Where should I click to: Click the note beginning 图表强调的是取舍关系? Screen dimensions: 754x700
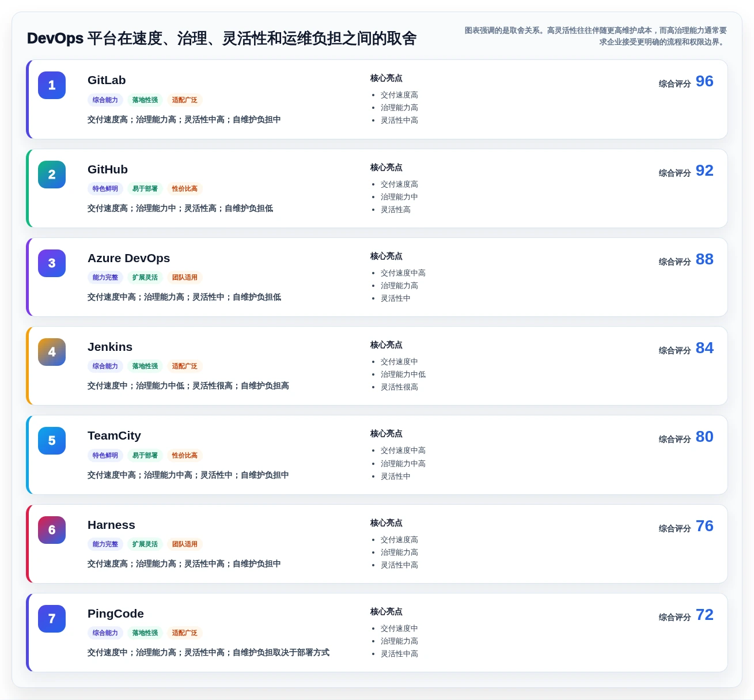[596, 36]
